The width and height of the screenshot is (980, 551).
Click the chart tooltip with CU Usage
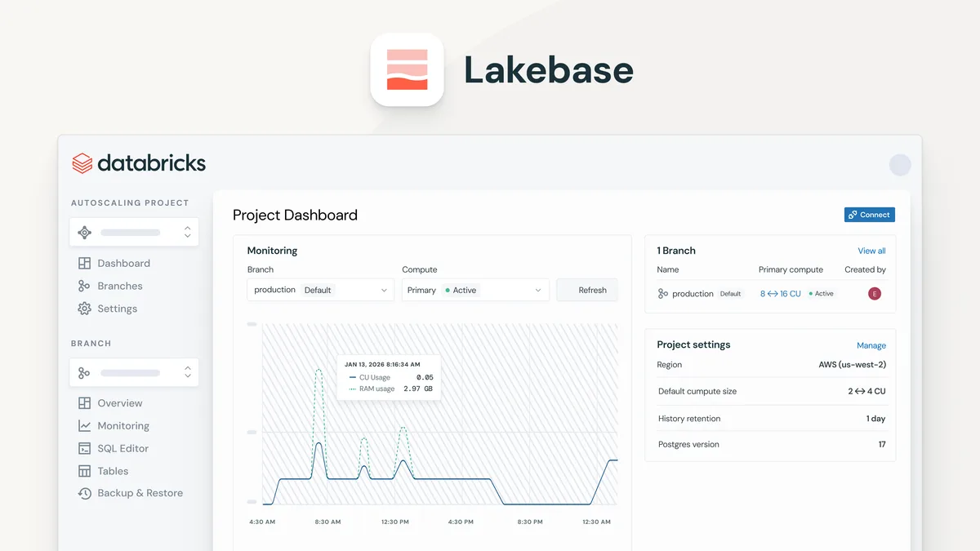tap(389, 377)
